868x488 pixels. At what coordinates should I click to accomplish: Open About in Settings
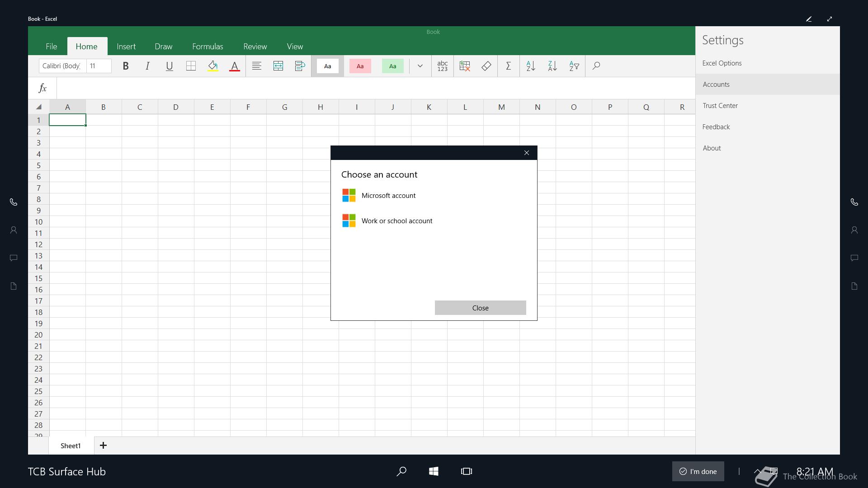click(x=768, y=148)
